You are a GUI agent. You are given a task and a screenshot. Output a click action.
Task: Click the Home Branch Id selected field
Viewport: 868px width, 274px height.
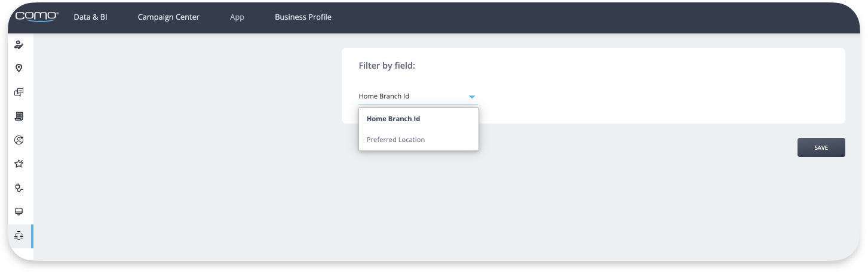(x=418, y=96)
